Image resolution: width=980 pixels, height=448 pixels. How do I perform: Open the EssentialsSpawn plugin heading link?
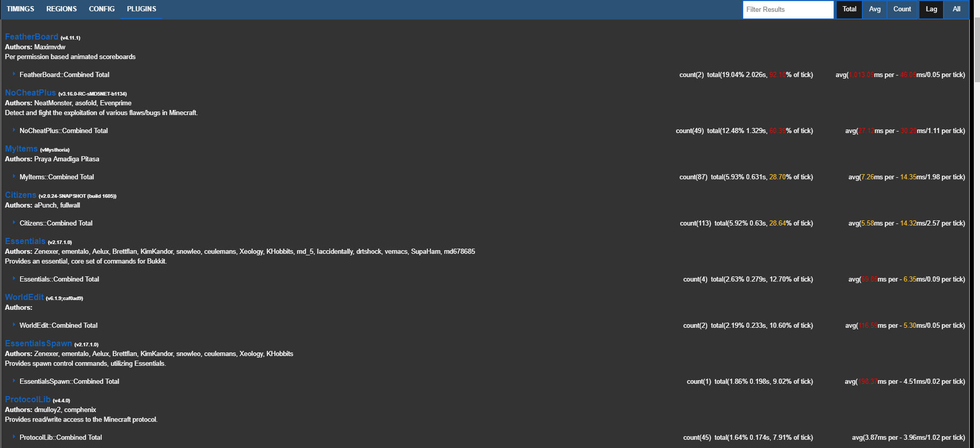(x=39, y=344)
